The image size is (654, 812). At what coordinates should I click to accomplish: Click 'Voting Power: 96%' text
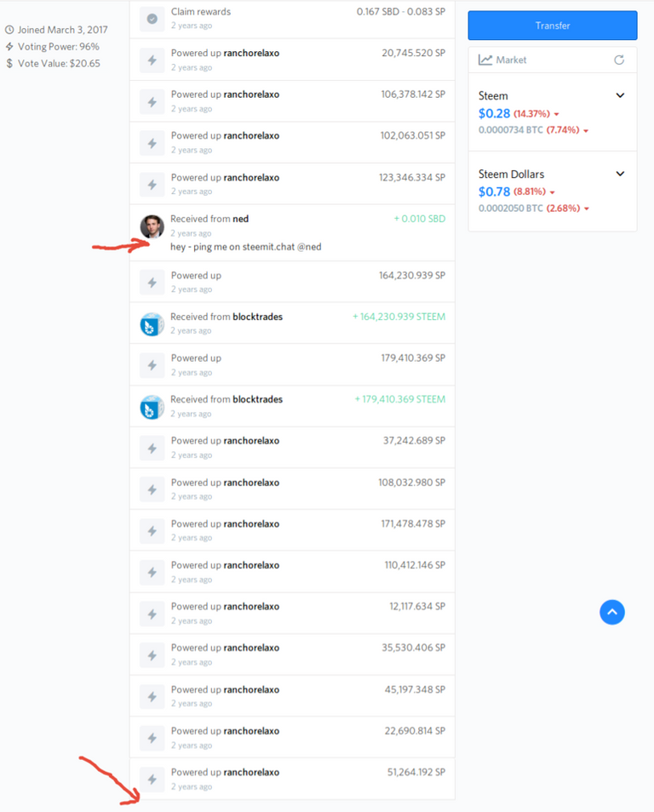click(59, 47)
